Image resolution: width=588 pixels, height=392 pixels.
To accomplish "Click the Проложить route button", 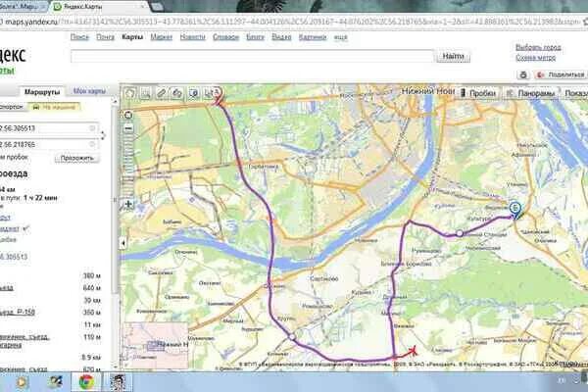I will point(76,158).
